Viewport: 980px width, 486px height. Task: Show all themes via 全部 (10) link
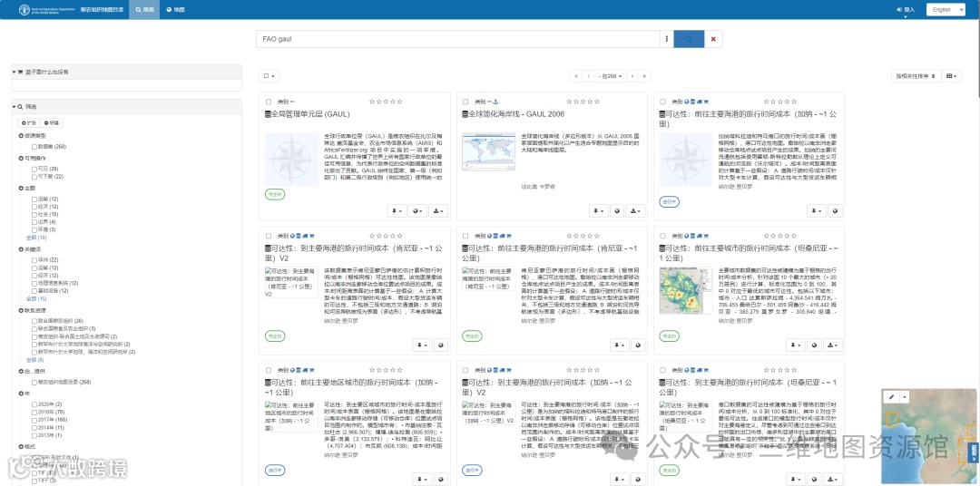36,238
